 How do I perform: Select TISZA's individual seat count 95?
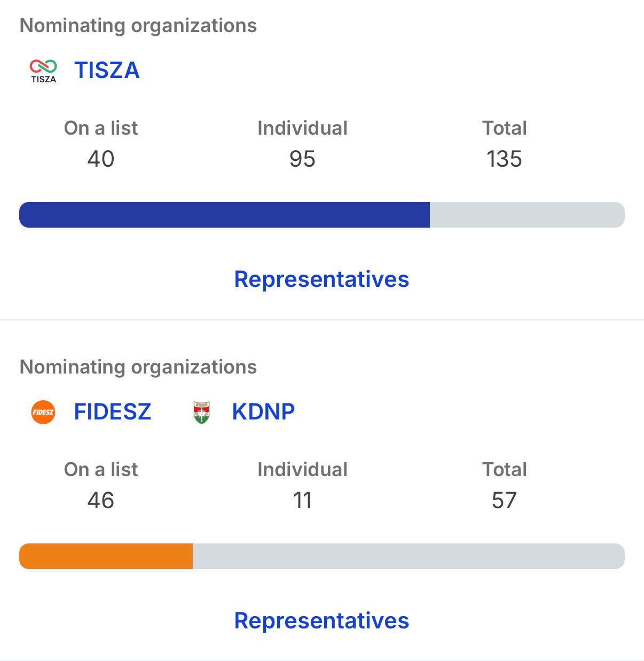click(x=302, y=159)
